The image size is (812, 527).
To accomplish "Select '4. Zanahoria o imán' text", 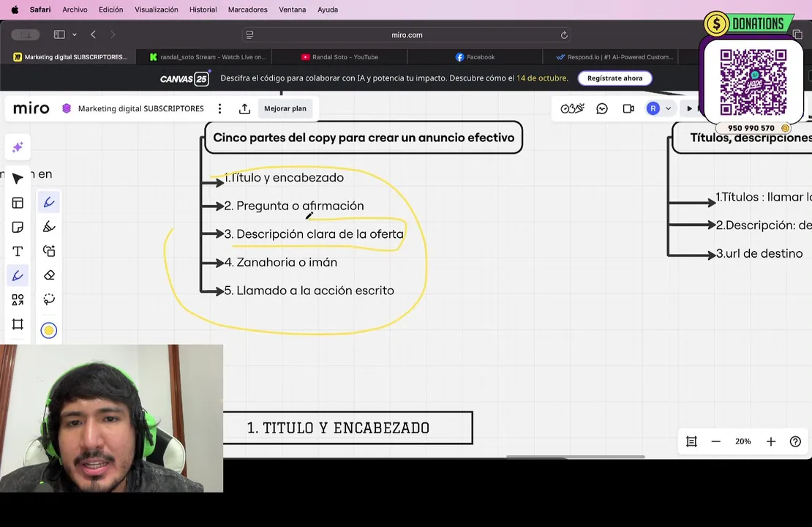I will tap(281, 262).
